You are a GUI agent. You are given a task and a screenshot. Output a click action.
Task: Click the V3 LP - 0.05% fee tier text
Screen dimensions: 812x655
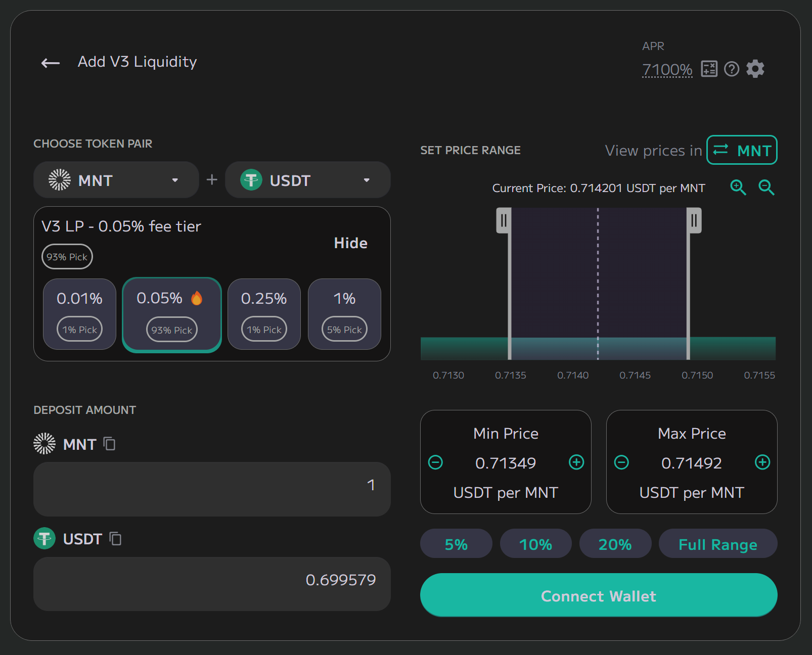121,226
